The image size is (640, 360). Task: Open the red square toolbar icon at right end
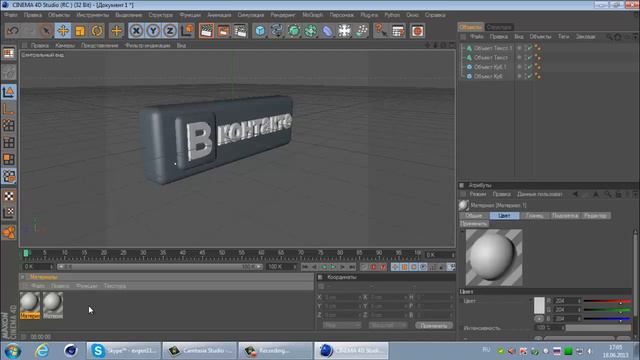[417, 31]
